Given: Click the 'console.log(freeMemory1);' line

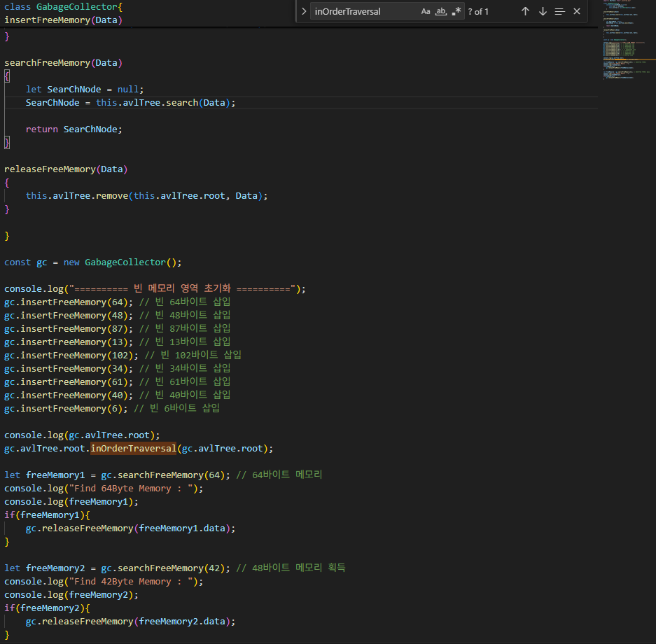Looking at the screenshot, I should 71,502.
